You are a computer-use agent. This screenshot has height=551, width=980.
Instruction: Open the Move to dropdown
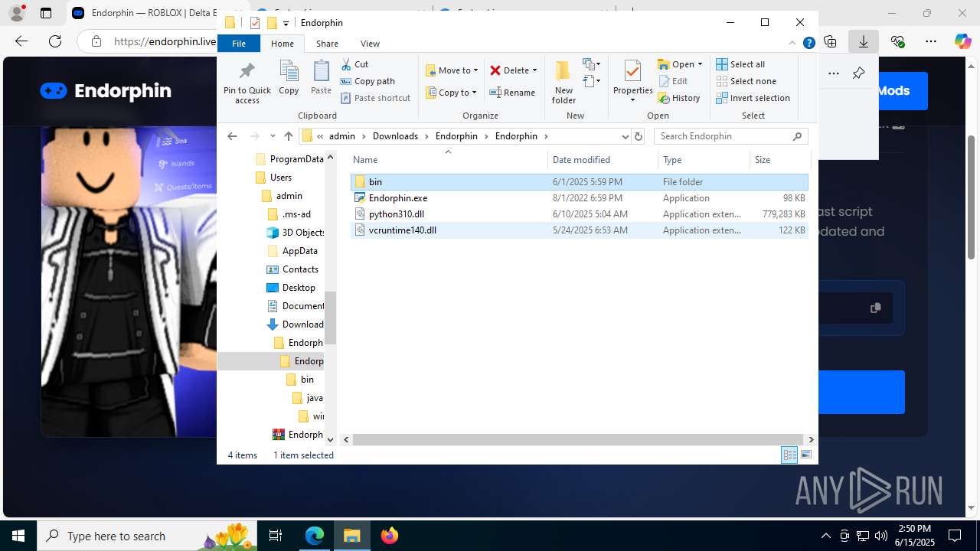[452, 70]
